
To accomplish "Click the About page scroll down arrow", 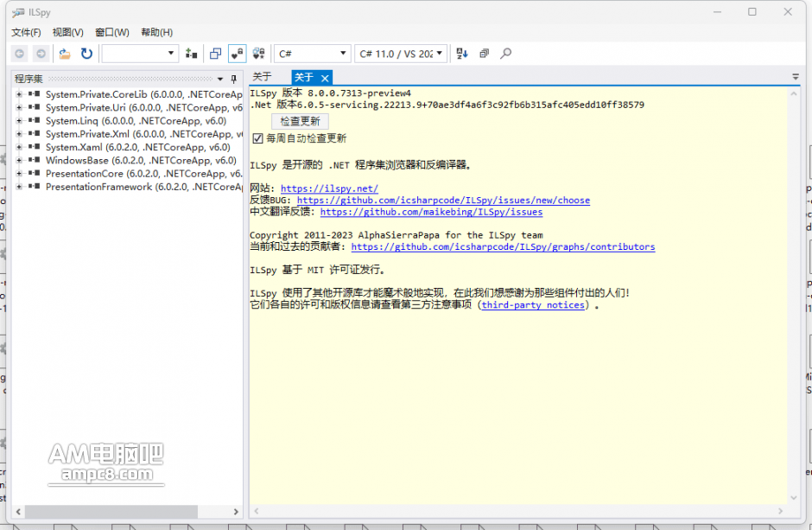I will [x=793, y=498].
